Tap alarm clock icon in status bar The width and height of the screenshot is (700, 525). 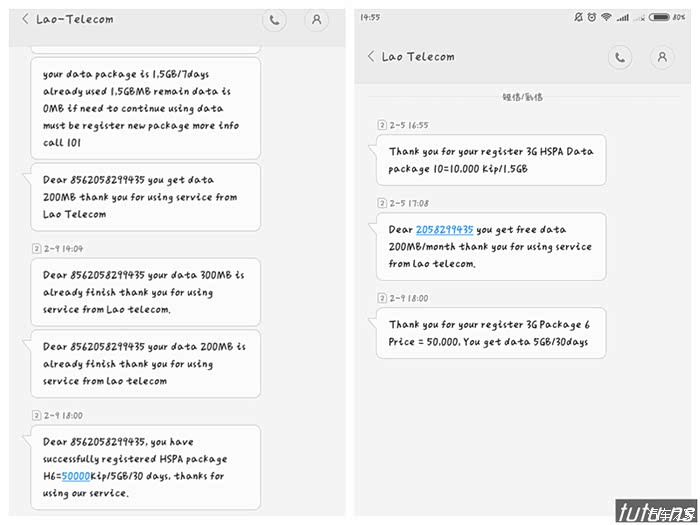point(592,17)
